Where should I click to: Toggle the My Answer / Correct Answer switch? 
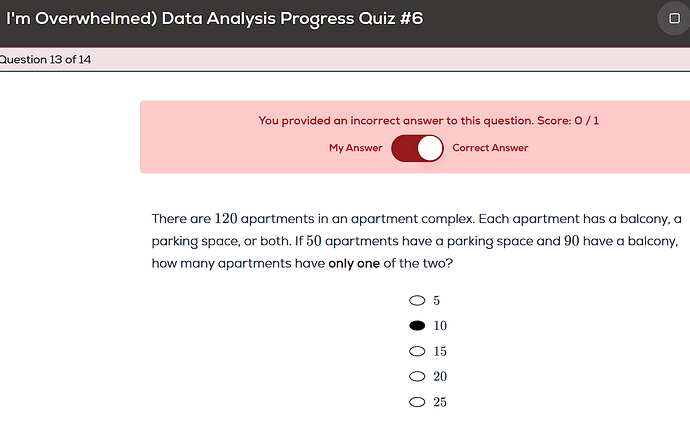[417, 148]
